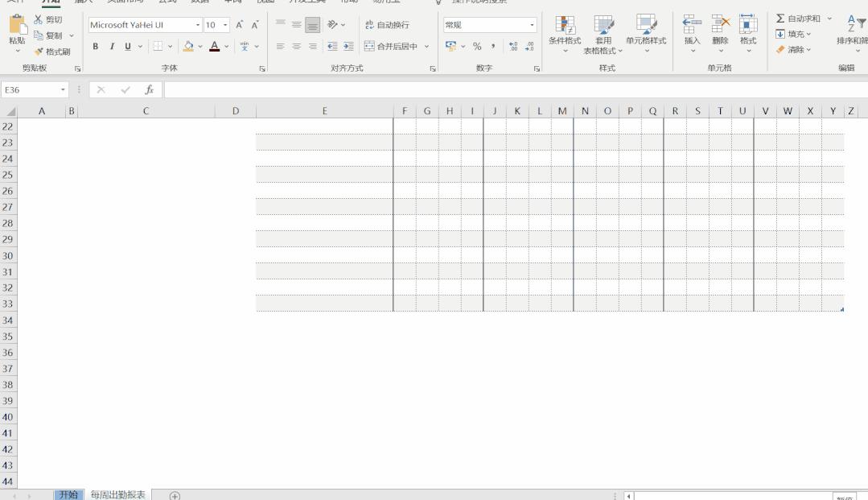
Task: Open the AutoSum dropdown arrow
Action: [x=829, y=19]
